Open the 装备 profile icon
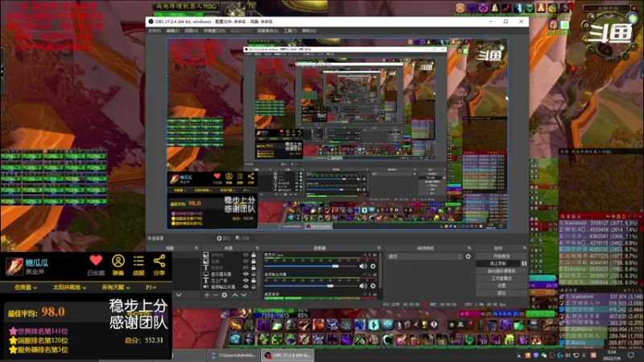Screen dimensions: 644x362 pos(118,261)
